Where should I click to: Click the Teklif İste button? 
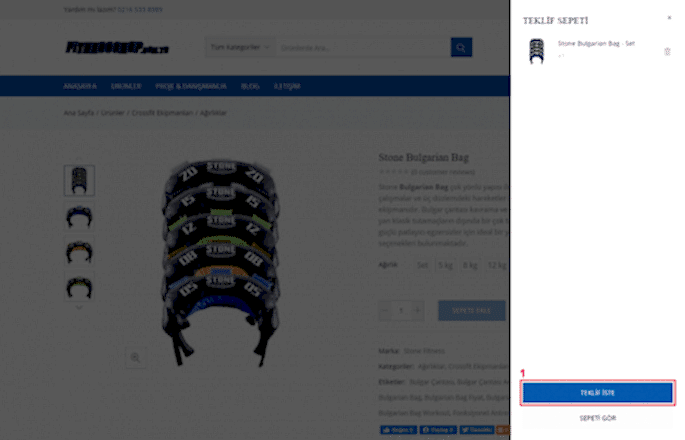click(597, 392)
